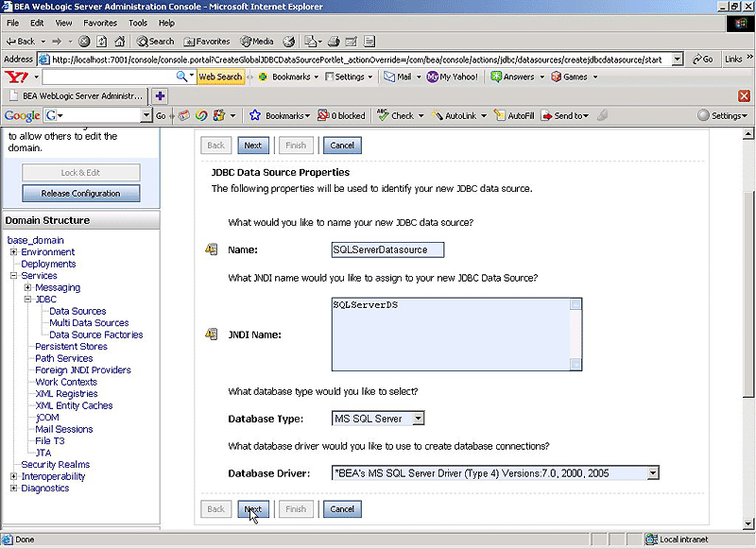This screenshot has height=549, width=756.
Task: Open the Edit menu
Action: tap(37, 23)
